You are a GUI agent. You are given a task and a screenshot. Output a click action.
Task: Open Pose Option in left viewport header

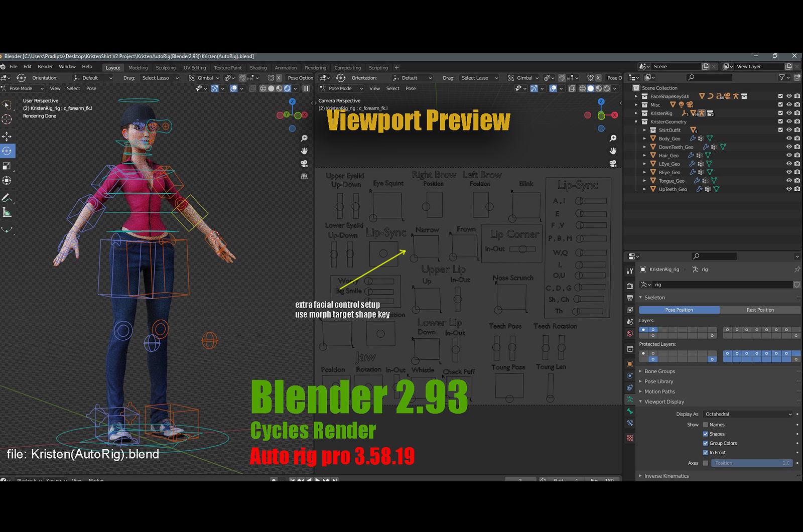[300, 78]
